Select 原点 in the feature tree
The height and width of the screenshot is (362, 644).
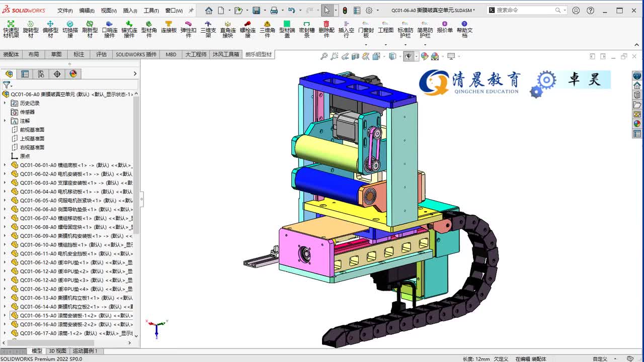coord(25,156)
